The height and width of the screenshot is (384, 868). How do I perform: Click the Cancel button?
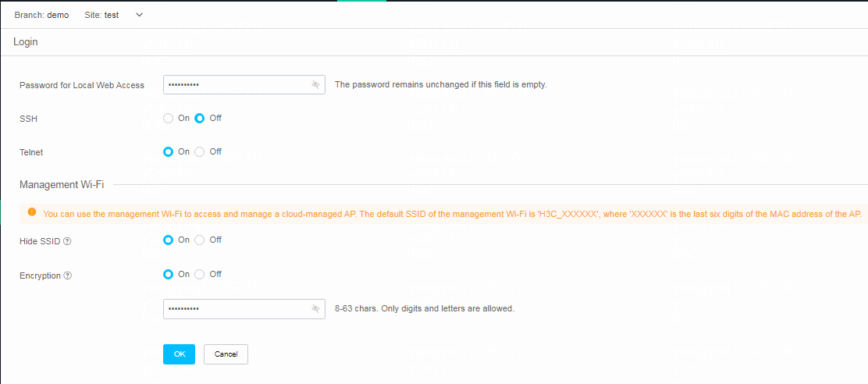click(x=226, y=354)
